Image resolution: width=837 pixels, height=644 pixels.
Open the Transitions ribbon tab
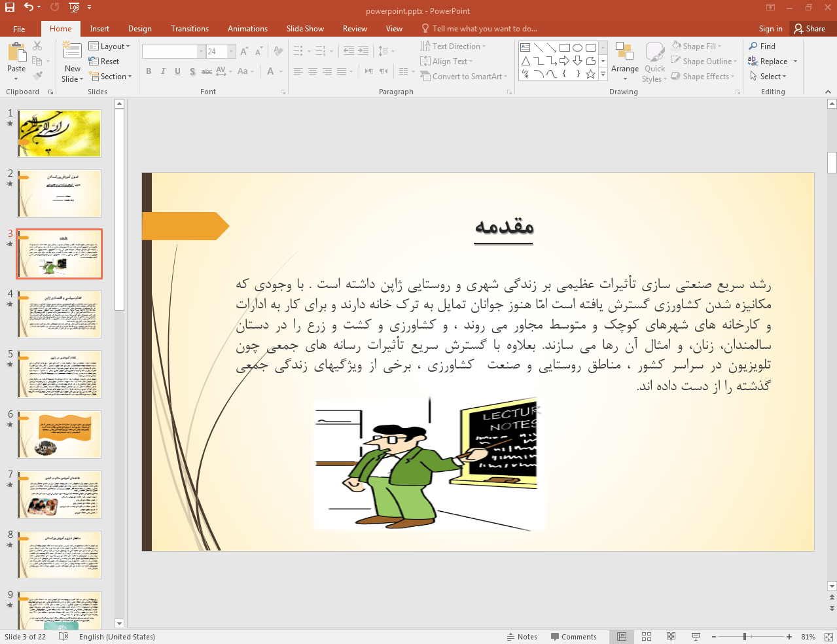[189, 29]
